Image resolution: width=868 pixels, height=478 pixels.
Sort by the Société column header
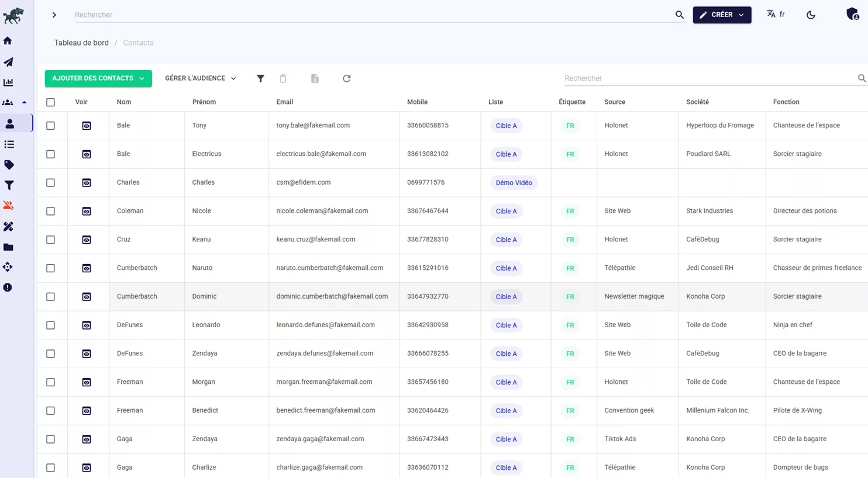pos(697,102)
